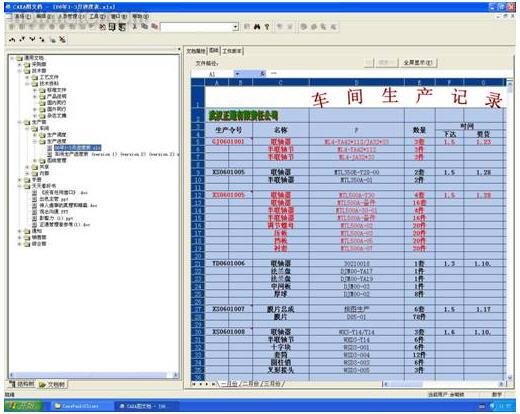The height and width of the screenshot is (414, 520).
Task: Click the 全屏显示 button
Action: [x=418, y=62]
